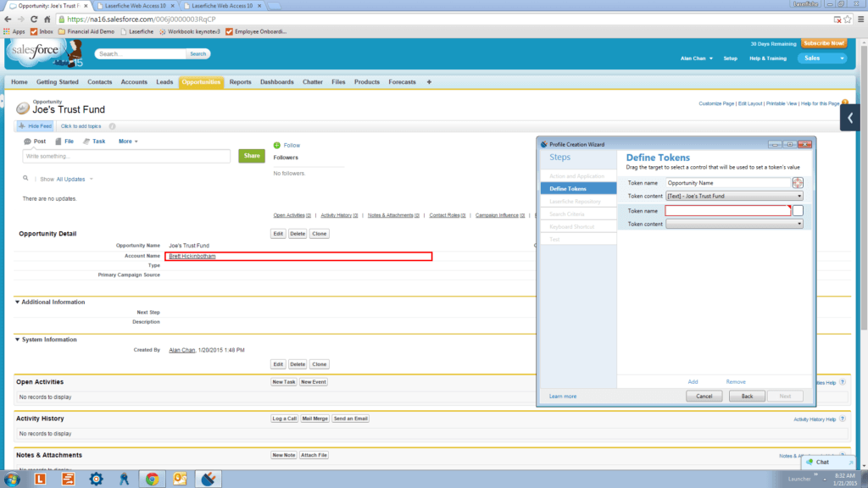This screenshot has width=868, height=488.
Task: Open the orange workflow taskbar icon
Action: [x=68, y=480]
